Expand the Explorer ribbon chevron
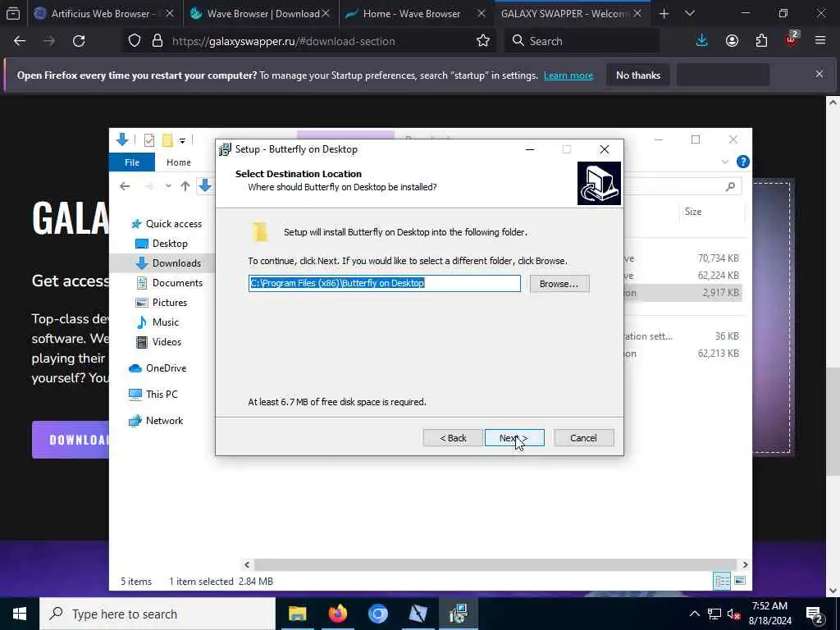 click(725, 162)
